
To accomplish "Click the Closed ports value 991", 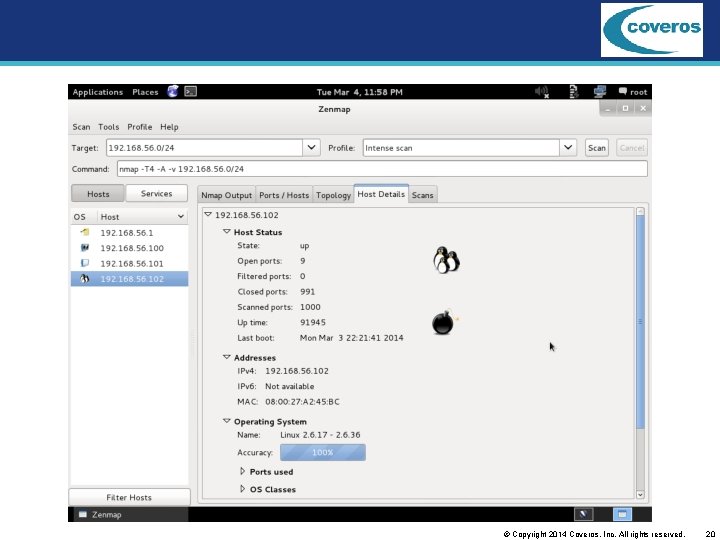I will point(307,292).
